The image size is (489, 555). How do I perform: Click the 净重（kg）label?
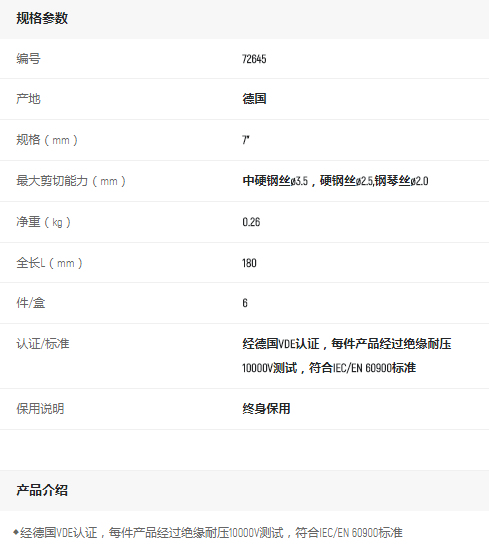(43, 222)
